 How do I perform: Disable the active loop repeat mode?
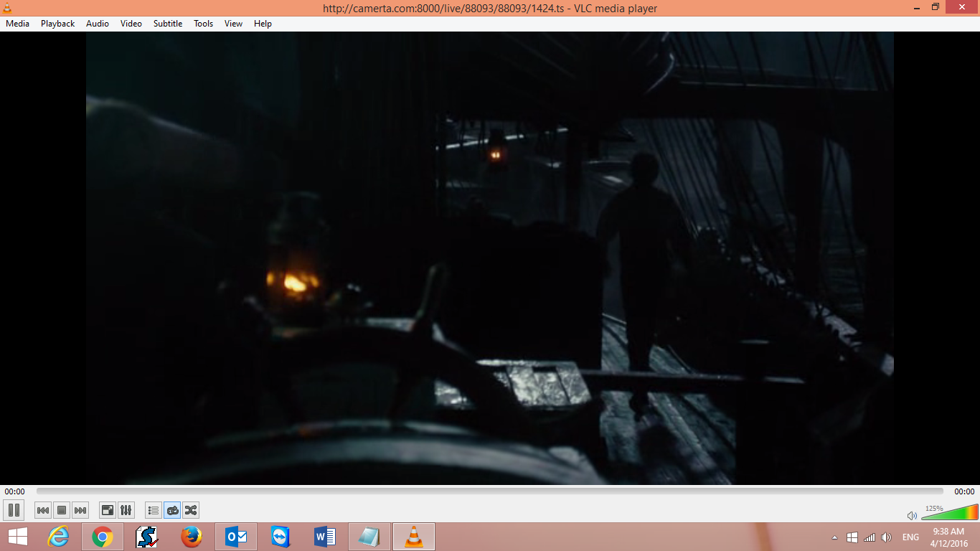pyautogui.click(x=172, y=509)
